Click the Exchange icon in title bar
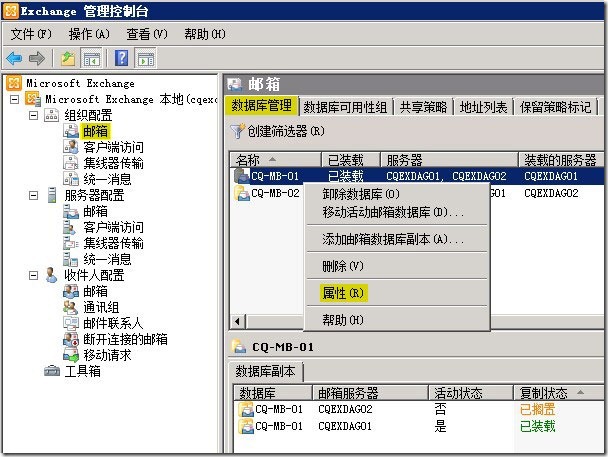608x457 pixels. (10, 11)
